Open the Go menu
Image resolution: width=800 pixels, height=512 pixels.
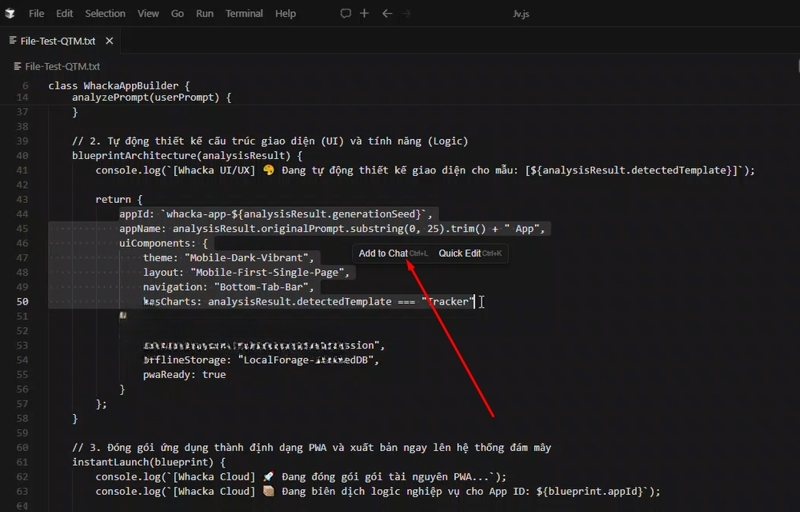pos(178,14)
